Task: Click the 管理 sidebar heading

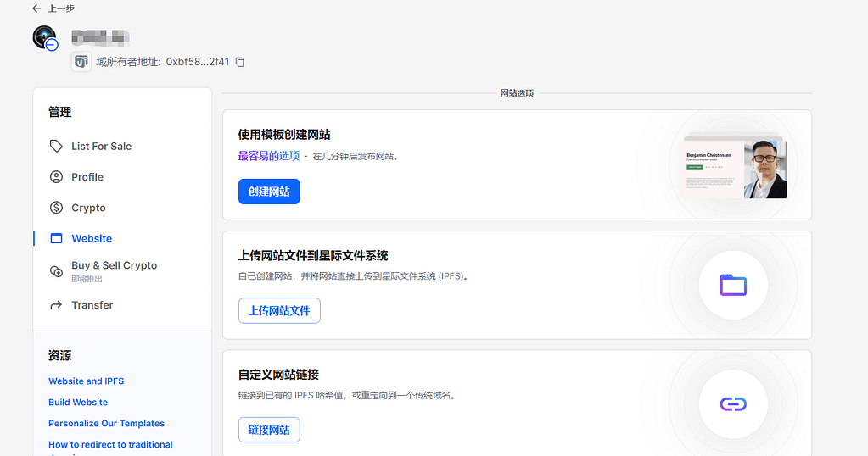Action: [59, 112]
